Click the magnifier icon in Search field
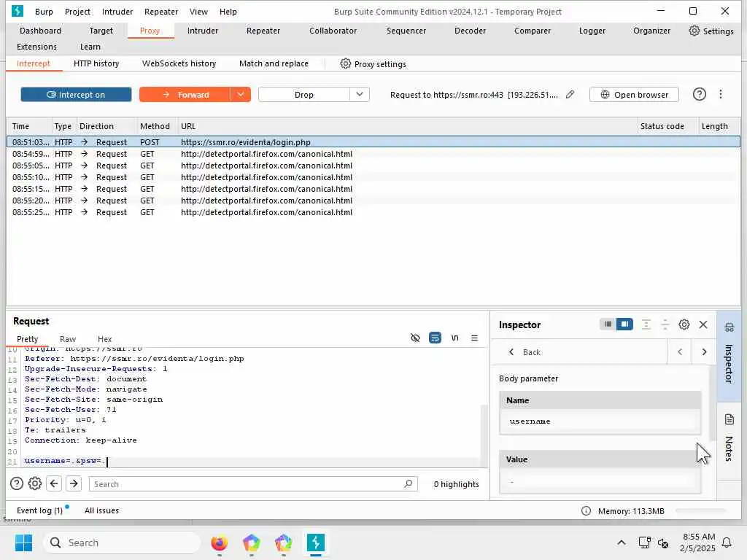 (x=408, y=484)
